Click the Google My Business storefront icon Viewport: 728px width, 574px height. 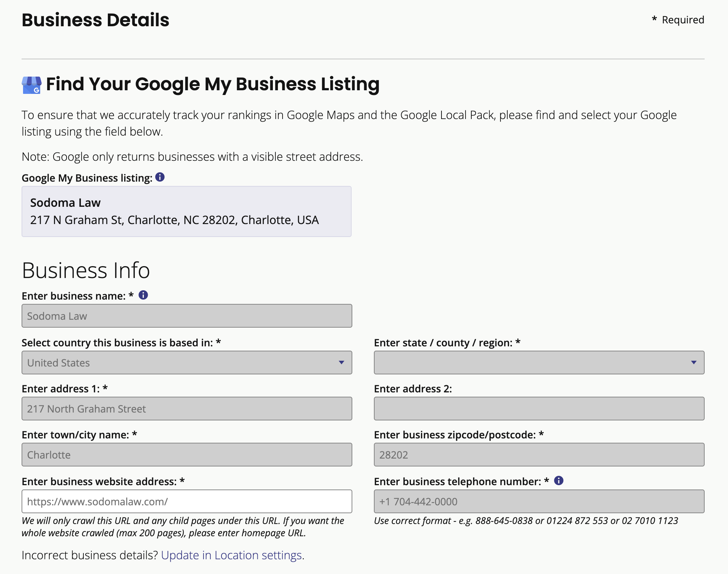[x=32, y=85]
